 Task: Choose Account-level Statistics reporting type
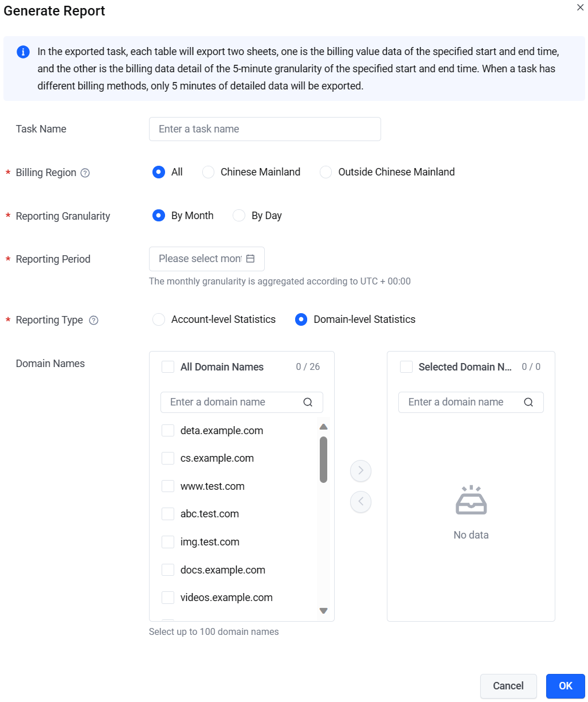tap(159, 319)
